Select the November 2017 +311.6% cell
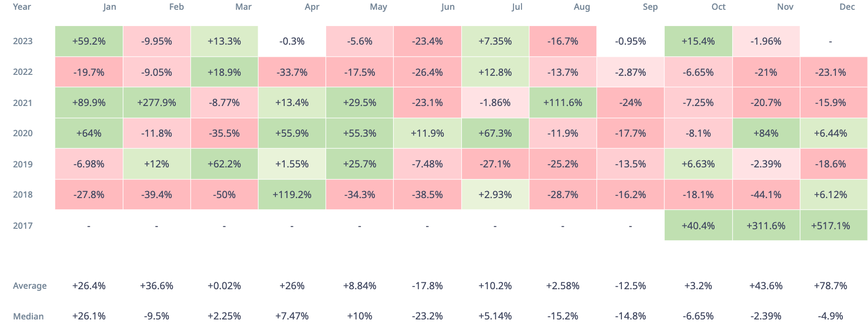 point(766,226)
